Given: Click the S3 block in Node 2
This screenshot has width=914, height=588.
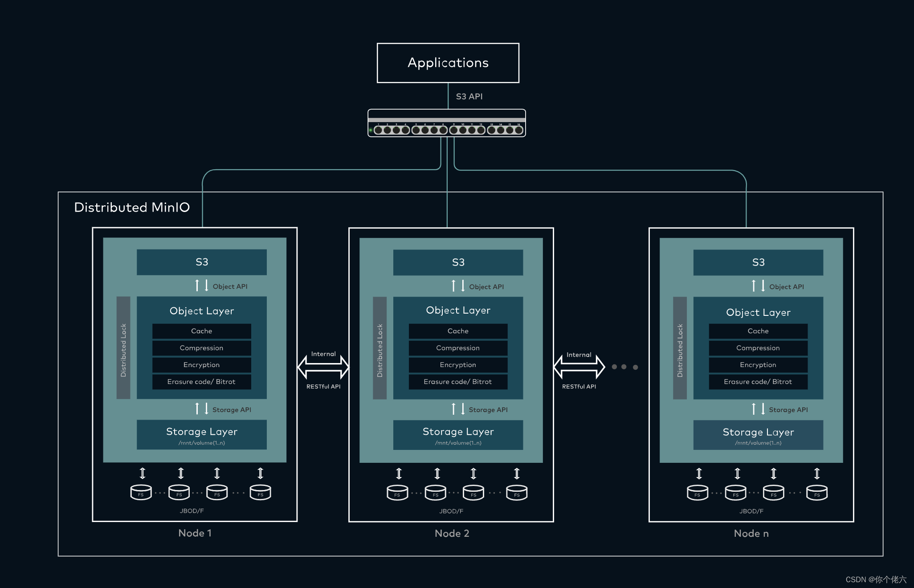Looking at the screenshot, I should pos(458,262).
